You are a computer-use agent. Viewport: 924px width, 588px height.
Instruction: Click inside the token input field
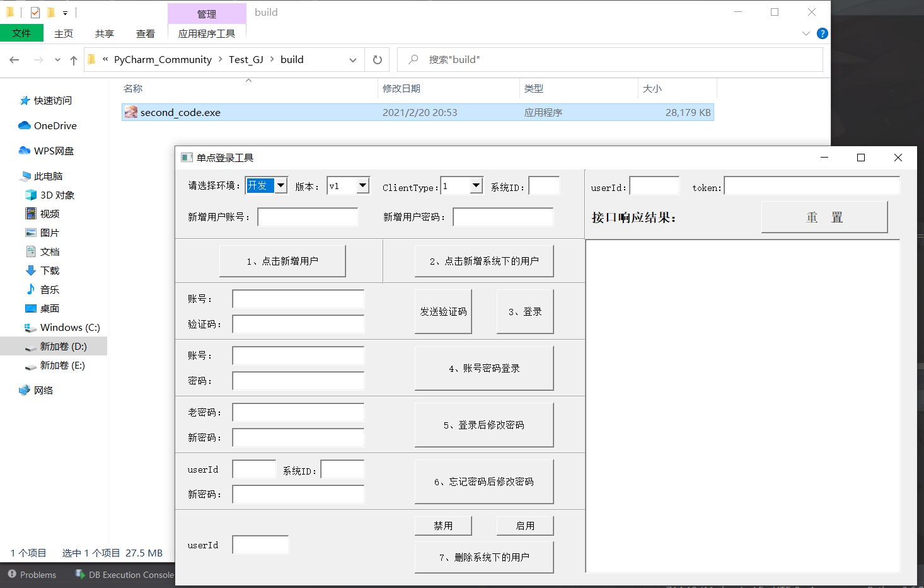point(812,185)
